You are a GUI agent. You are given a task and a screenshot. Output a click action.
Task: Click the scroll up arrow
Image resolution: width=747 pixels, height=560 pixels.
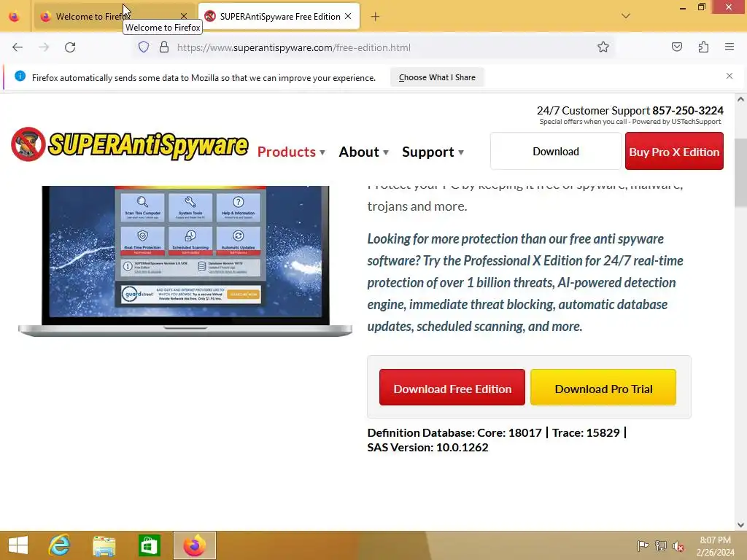pyautogui.click(x=740, y=99)
